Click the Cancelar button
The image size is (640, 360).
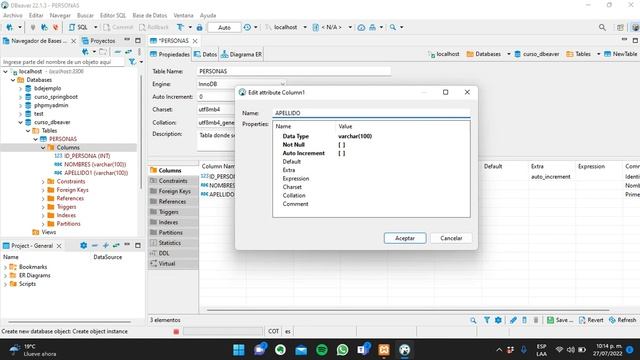pos(451,238)
